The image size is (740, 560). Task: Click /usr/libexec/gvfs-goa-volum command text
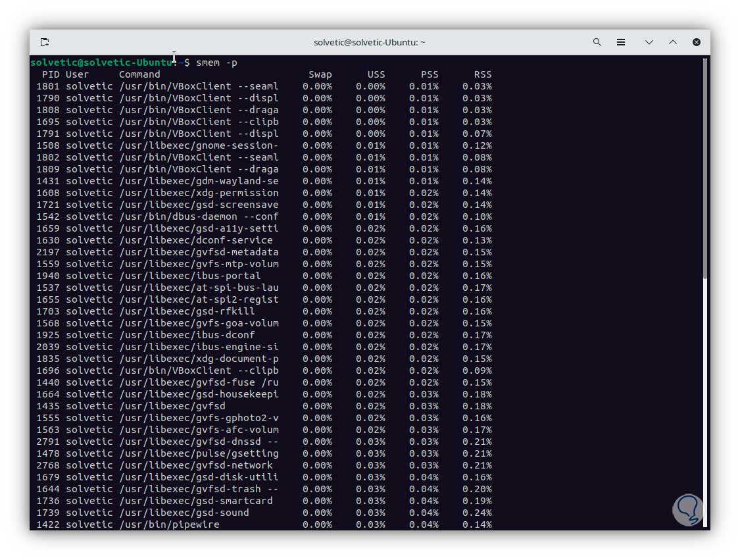point(199,323)
